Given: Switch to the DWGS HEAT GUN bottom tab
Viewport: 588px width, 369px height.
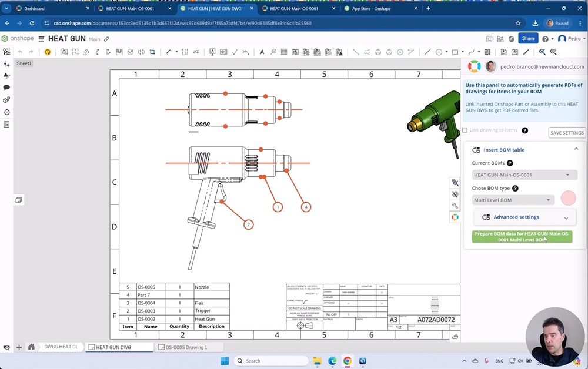Looking at the screenshot, I should coord(61,347).
